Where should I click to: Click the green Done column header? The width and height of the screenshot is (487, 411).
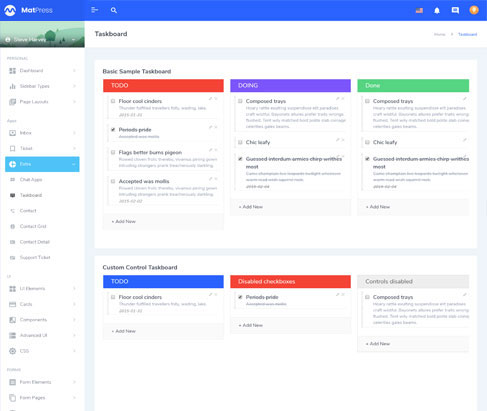(413, 86)
